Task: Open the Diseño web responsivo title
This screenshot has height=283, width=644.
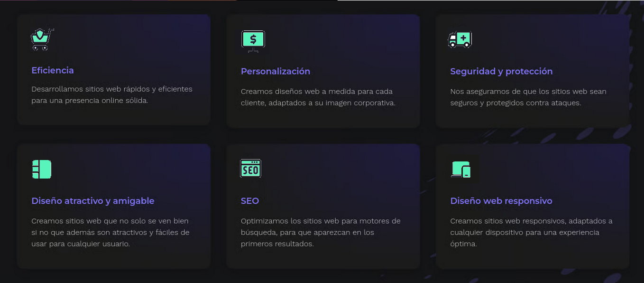Action: click(x=501, y=201)
